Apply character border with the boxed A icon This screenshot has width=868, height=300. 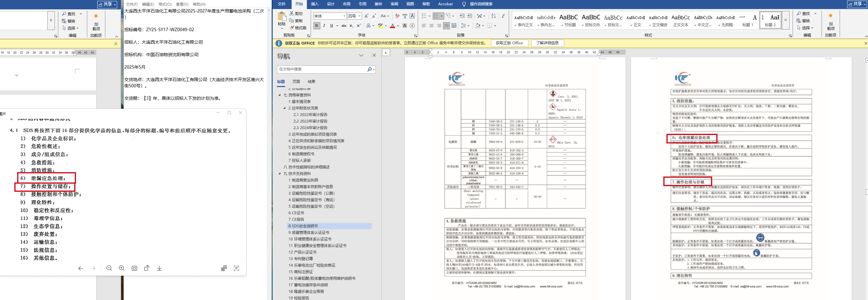[x=412, y=16]
